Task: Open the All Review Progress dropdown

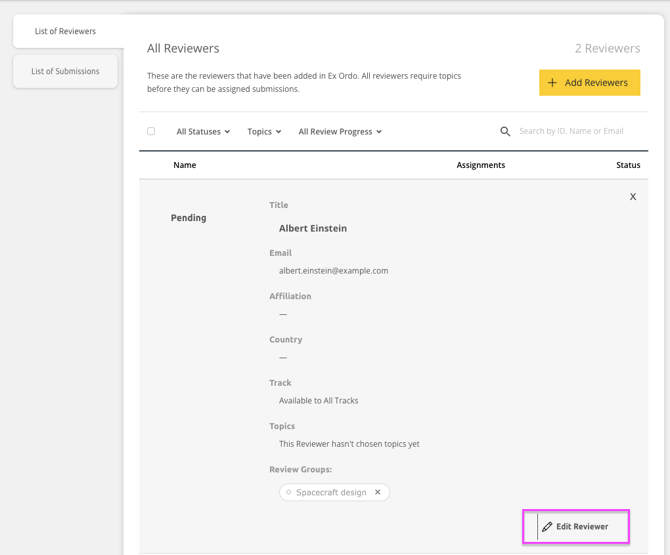Action: coord(340,132)
